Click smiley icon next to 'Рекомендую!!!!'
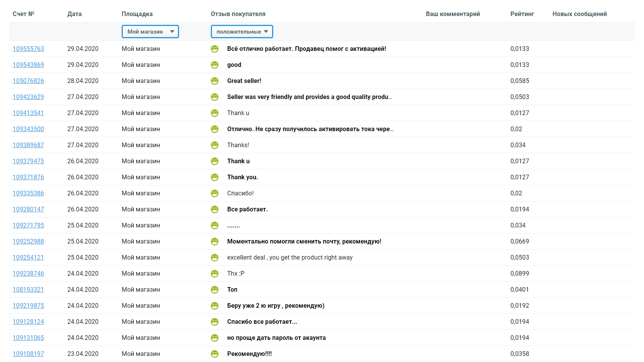This screenshot has width=644, height=362. coord(215,354)
